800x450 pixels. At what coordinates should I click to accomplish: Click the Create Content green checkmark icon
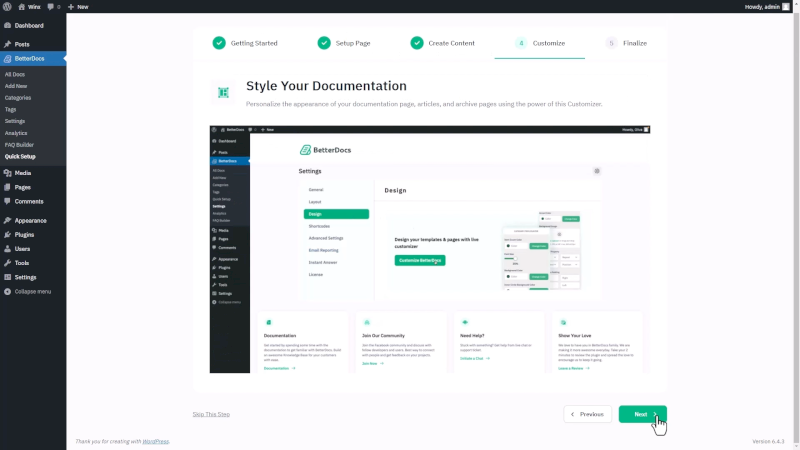[x=417, y=43]
